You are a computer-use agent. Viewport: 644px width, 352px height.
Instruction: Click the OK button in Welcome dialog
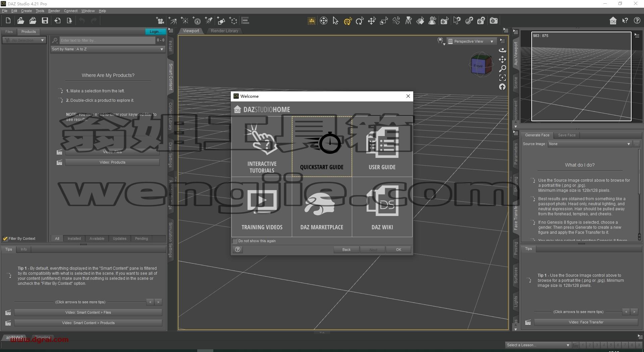tap(398, 250)
